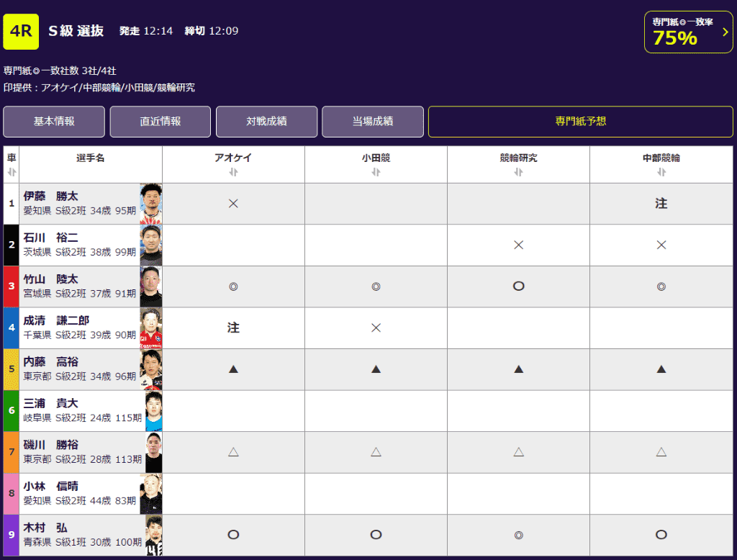Switch to the 直近情報 tab

click(x=160, y=122)
